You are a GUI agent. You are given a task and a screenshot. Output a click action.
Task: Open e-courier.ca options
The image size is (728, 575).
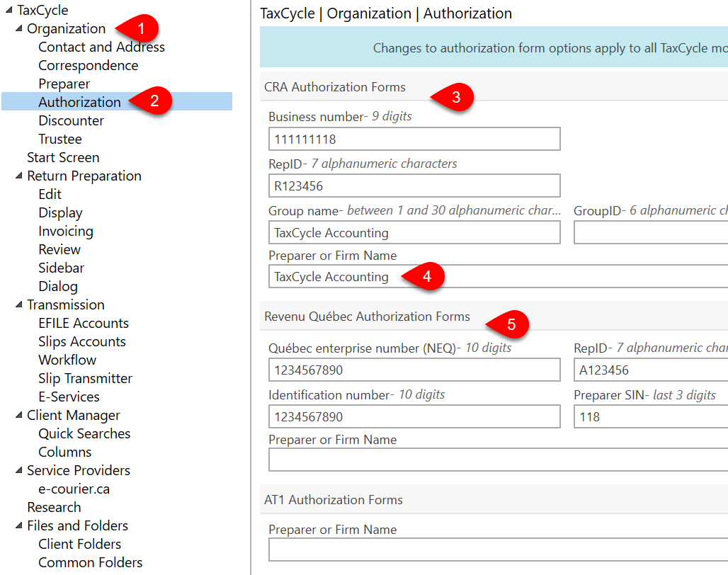74,489
